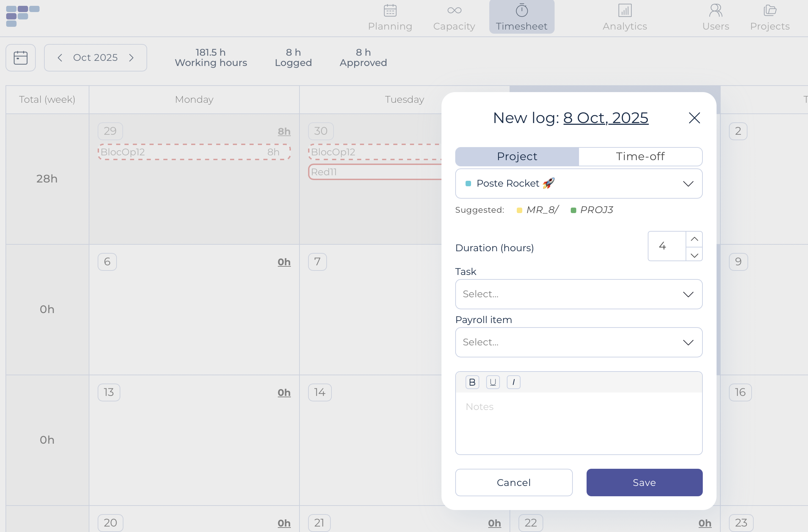This screenshot has width=808, height=532.
Task: Open the Planning calendar view
Action: 390,17
